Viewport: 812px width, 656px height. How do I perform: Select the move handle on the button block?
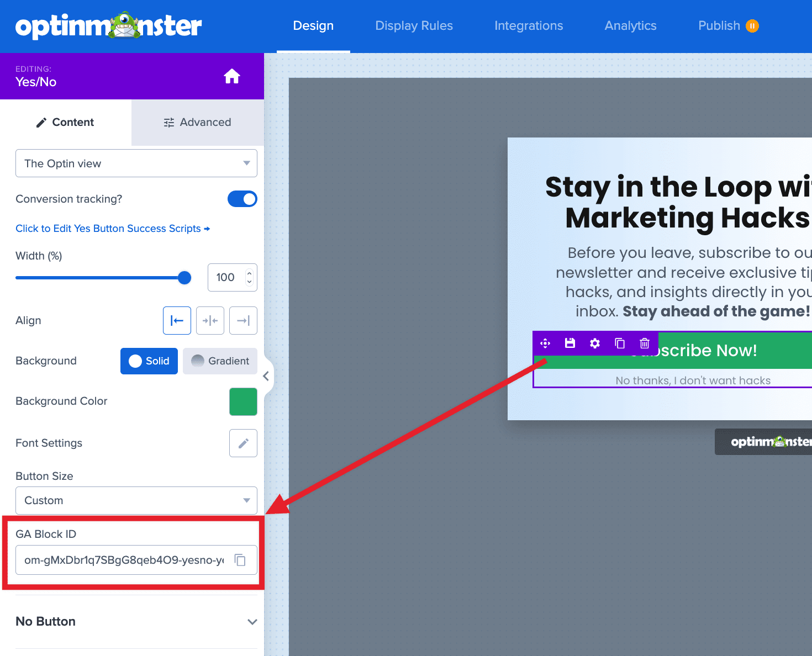click(x=545, y=343)
